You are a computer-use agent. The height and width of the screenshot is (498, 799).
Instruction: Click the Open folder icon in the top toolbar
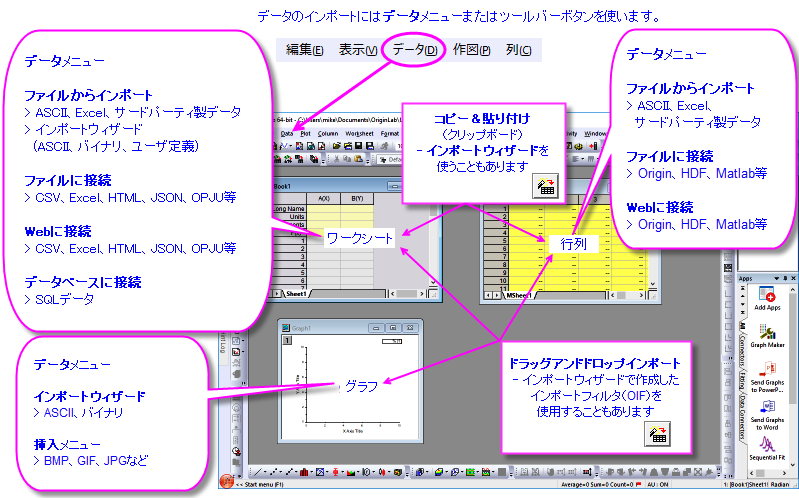point(337,146)
